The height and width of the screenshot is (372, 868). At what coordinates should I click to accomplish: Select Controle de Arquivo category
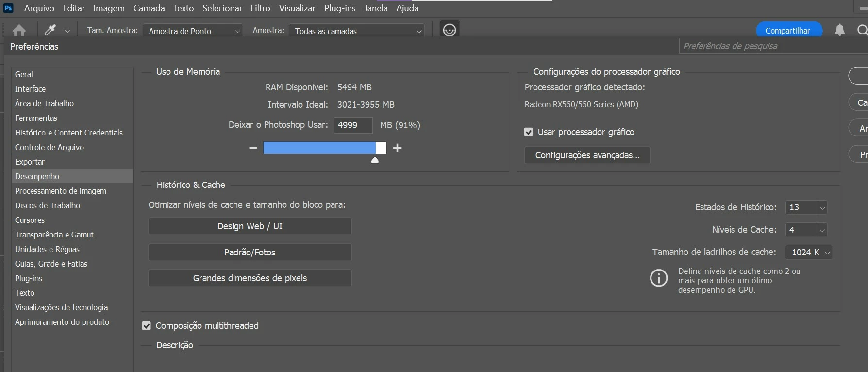click(72, 147)
